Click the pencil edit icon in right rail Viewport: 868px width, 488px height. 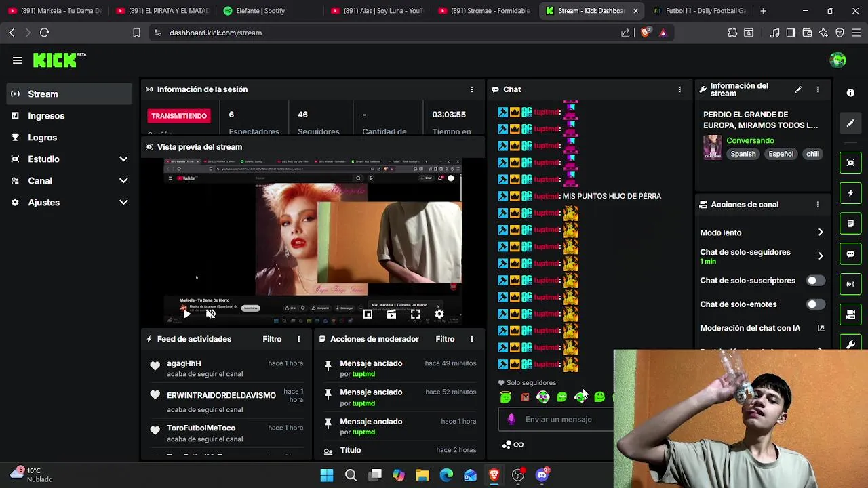click(x=850, y=123)
